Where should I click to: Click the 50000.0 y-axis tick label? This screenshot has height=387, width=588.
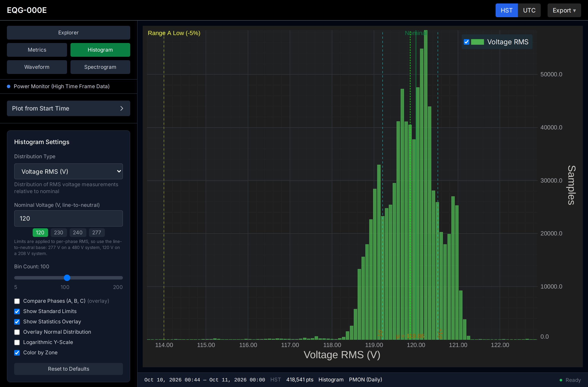pyautogui.click(x=551, y=74)
